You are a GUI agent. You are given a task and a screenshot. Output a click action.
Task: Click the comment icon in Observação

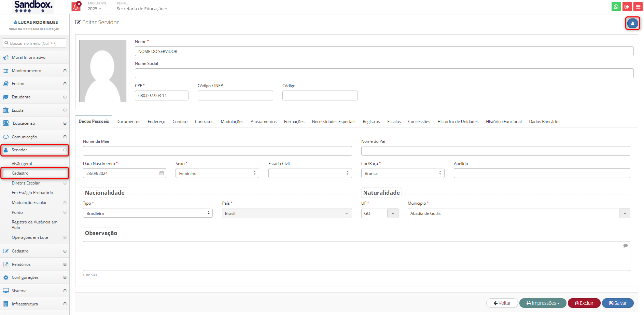pyautogui.click(x=625, y=246)
